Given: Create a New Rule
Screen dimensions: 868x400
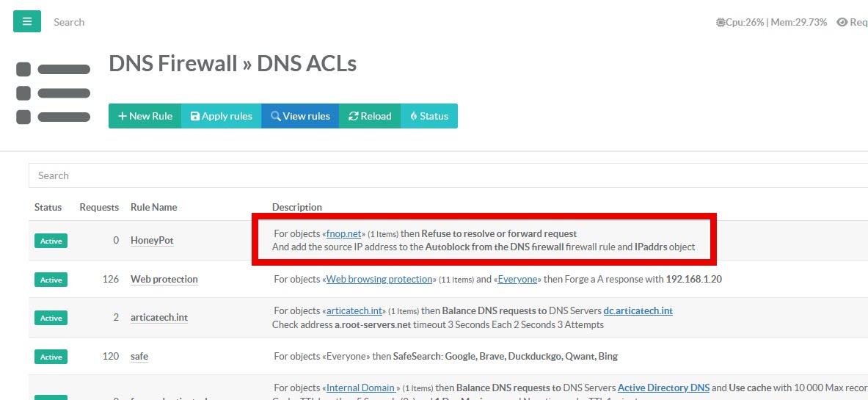Looking at the screenshot, I should pyautogui.click(x=145, y=116).
